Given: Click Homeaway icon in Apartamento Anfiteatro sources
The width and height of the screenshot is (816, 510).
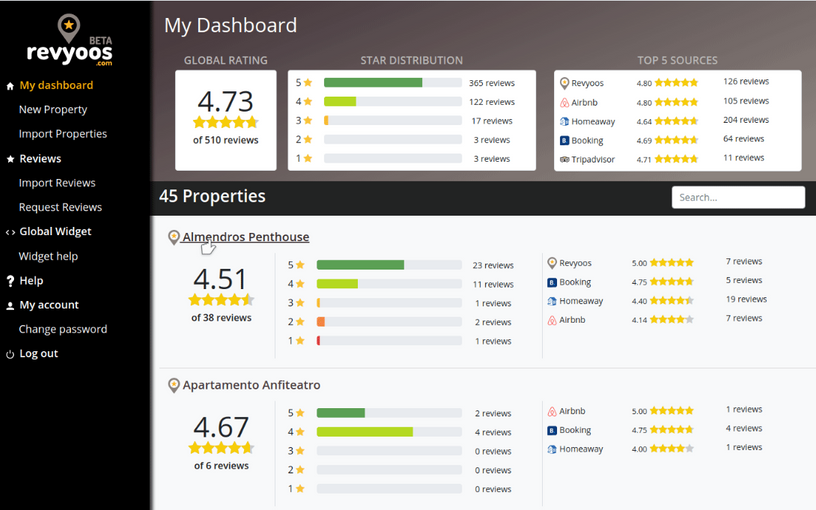Looking at the screenshot, I should (552, 449).
